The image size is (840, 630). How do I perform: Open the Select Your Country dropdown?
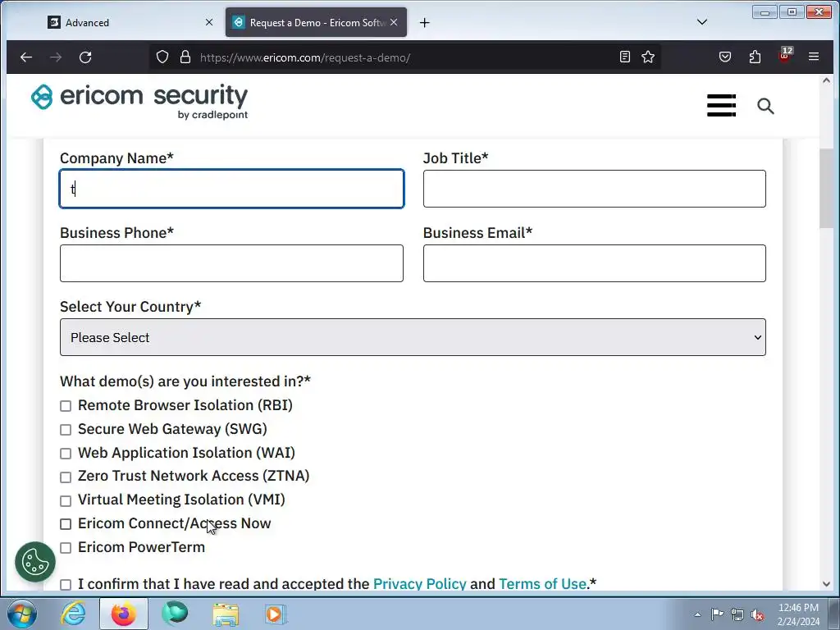[x=413, y=337]
